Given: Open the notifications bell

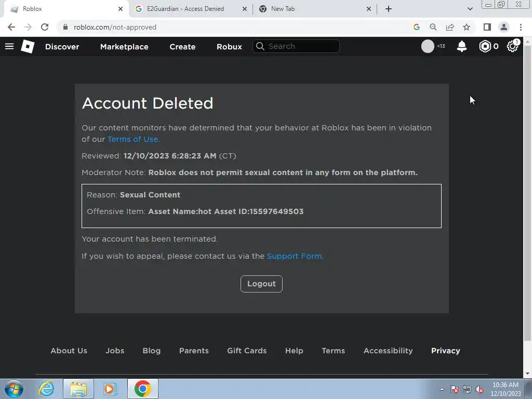Looking at the screenshot, I should (461, 46).
